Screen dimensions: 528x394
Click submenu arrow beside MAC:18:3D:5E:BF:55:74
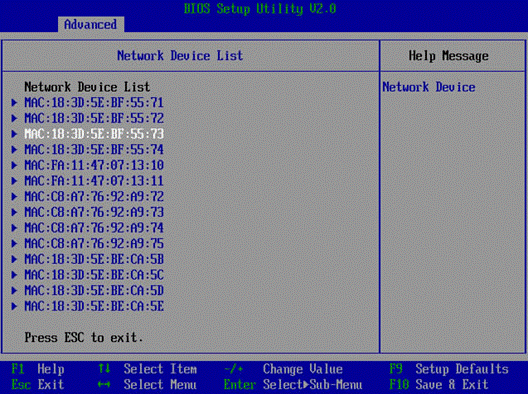14,150
